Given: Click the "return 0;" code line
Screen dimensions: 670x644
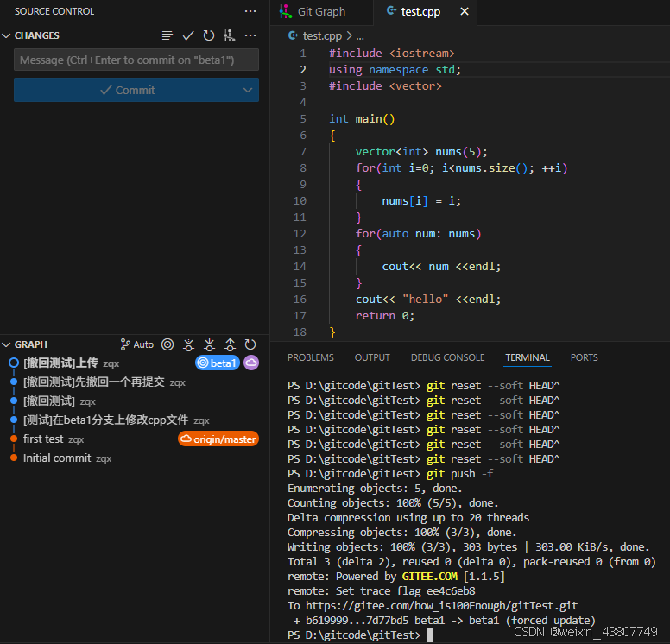Looking at the screenshot, I should [385, 316].
